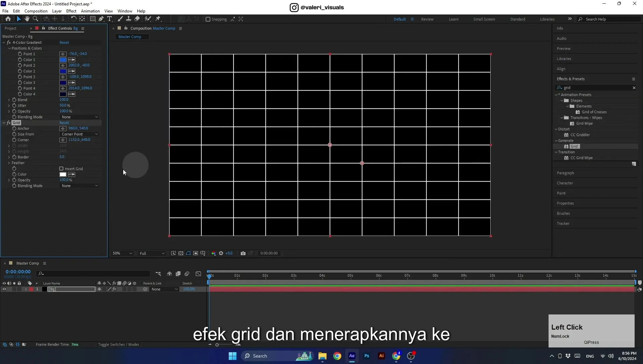Select the Zoom tool magnifier
643x364 pixels.
point(35,19)
